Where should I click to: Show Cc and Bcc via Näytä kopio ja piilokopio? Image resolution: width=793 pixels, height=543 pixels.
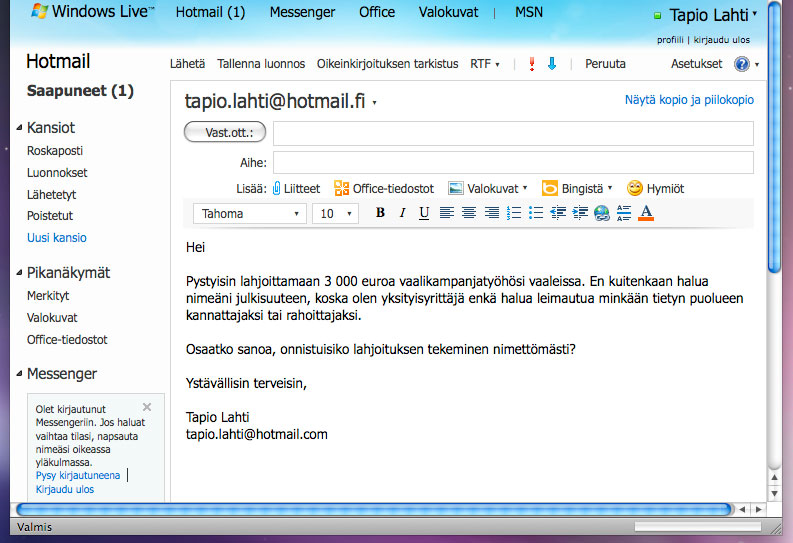689,100
